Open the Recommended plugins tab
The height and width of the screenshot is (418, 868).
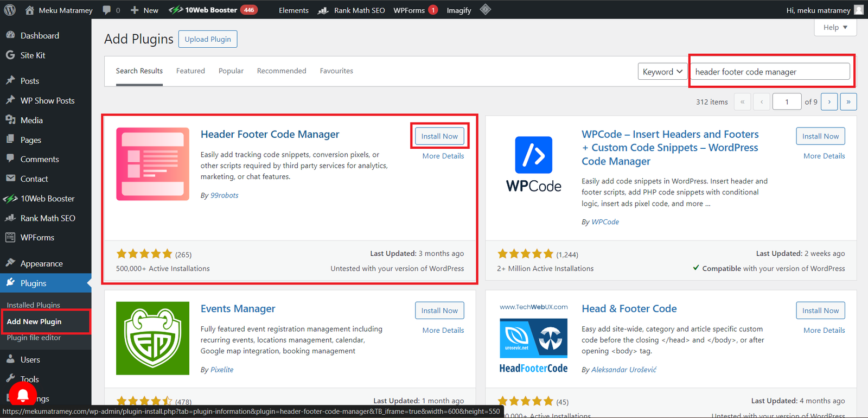coord(282,71)
